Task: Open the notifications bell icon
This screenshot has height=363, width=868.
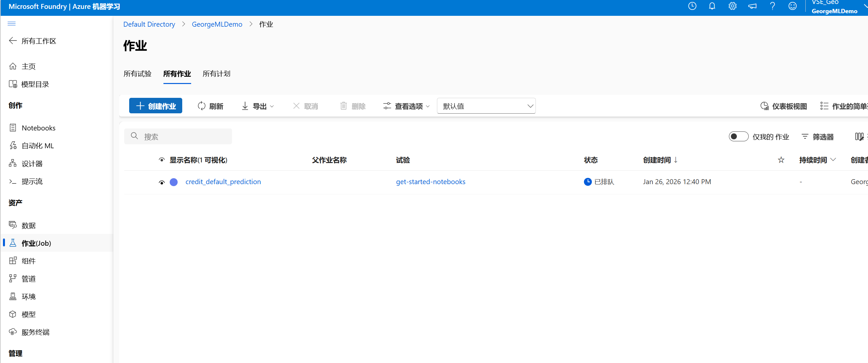Action: click(x=712, y=6)
